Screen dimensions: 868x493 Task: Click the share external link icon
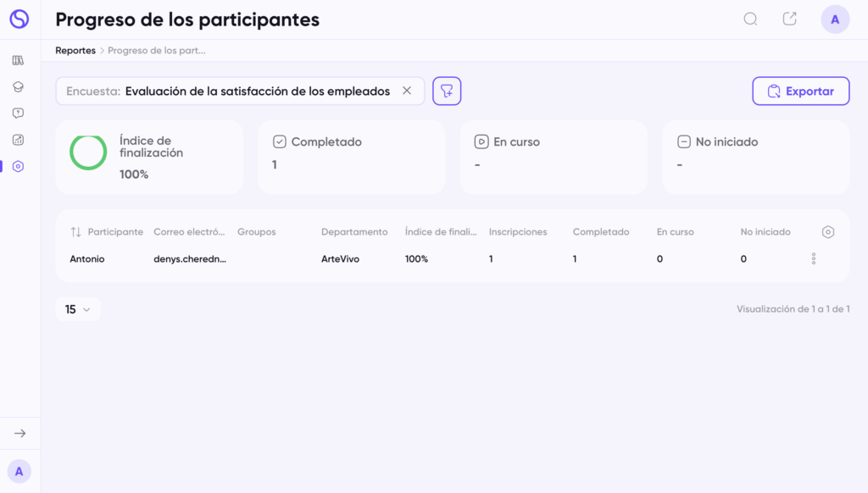[790, 19]
